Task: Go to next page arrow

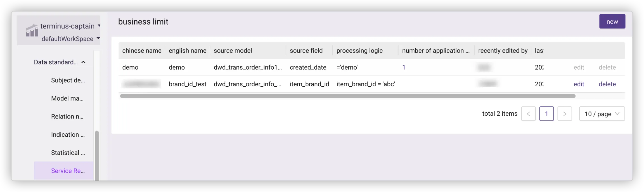Action: pos(564,114)
